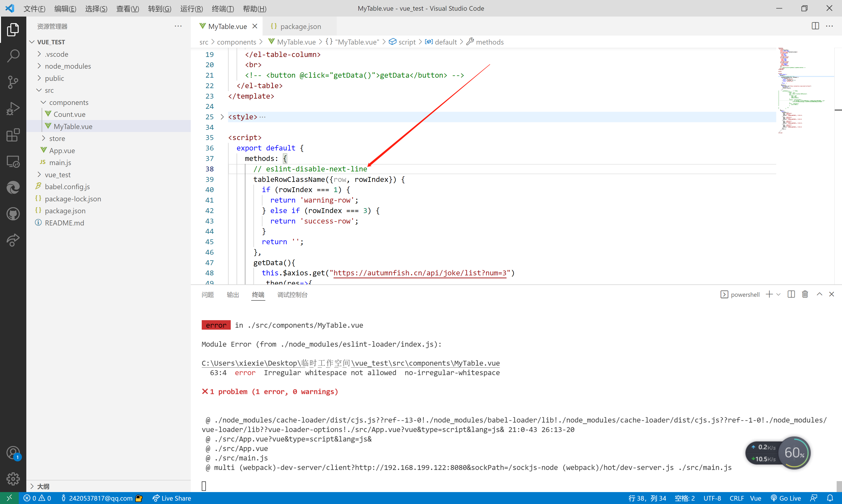Click CRLF line ending in status bar
The image size is (842, 504).
(737, 498)
